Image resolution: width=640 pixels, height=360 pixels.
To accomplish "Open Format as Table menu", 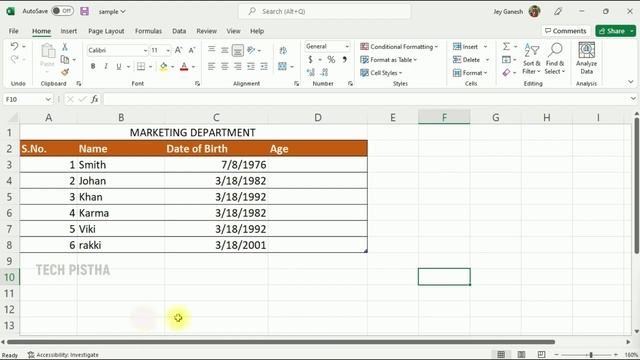I will pyautogui.click(x=389, y=60).
